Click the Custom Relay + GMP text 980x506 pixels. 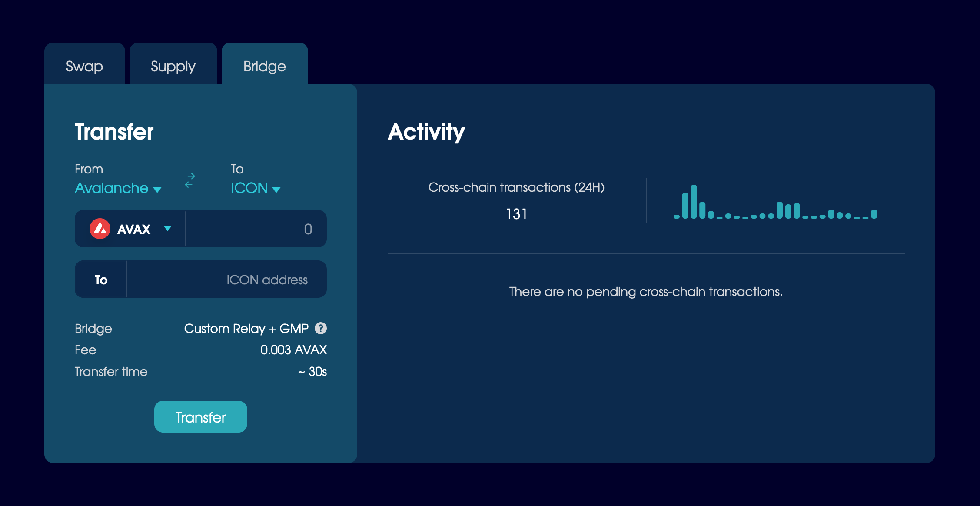coord(246,328)
